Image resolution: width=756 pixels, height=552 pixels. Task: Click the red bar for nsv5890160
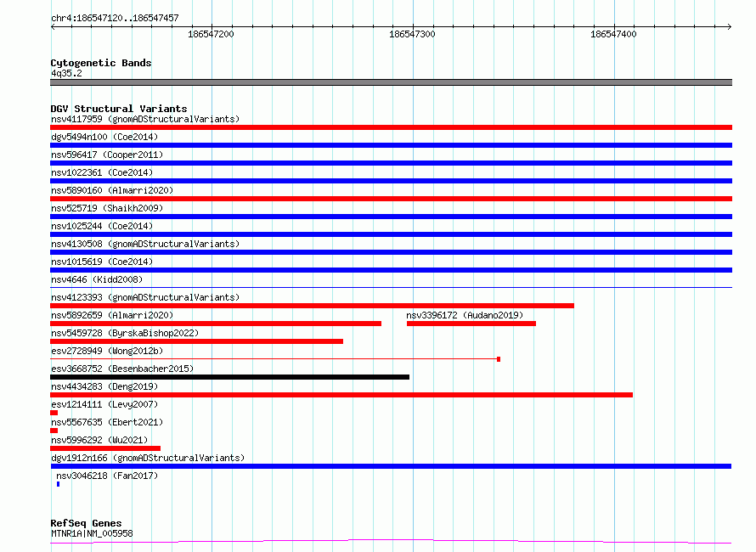(x=391, y=199)
